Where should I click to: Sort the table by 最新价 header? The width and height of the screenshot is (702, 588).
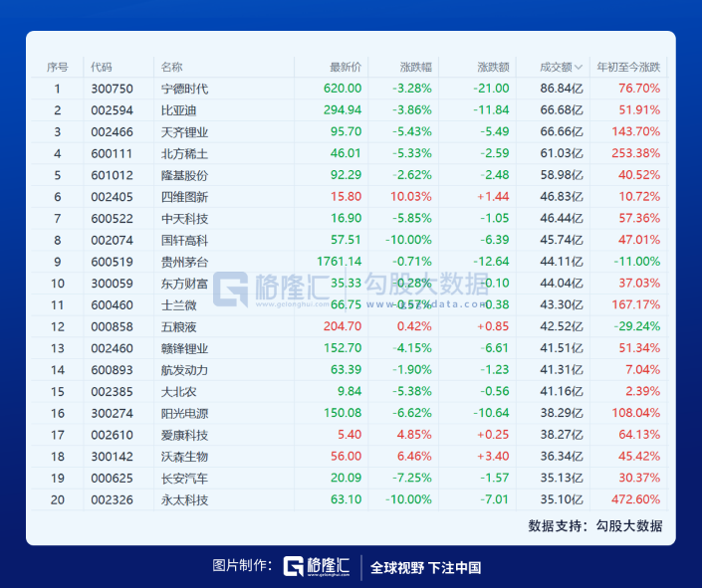coord(345,67)
